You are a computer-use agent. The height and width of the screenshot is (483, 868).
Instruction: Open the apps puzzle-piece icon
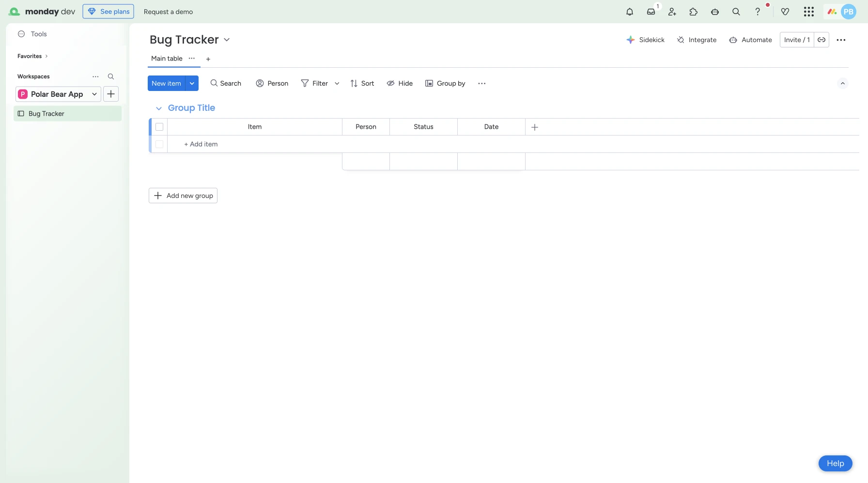[x=694, y=12]
